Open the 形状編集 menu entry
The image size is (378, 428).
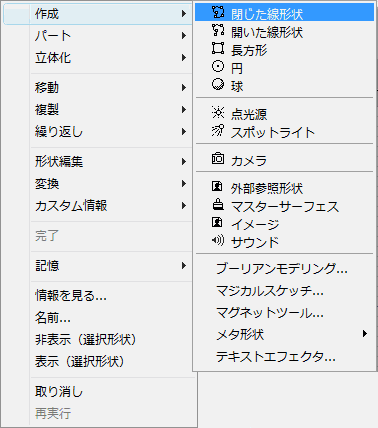point(111,162)
